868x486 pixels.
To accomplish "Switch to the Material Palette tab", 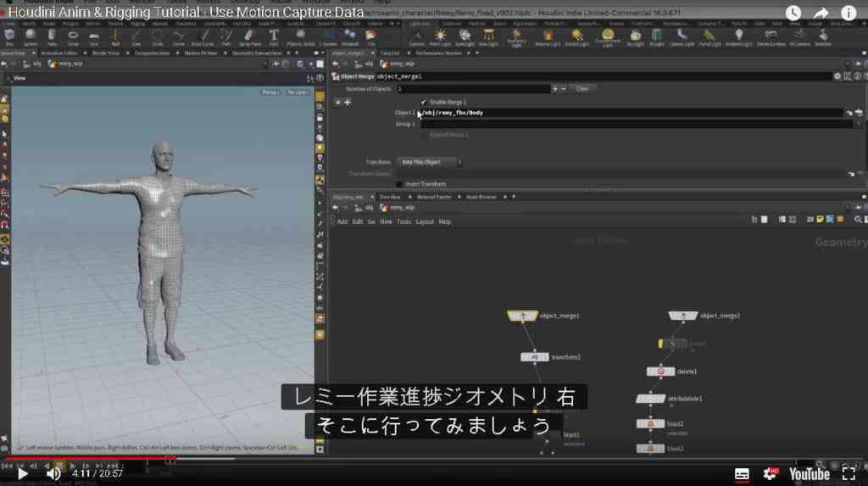I will tap(434, 197).
